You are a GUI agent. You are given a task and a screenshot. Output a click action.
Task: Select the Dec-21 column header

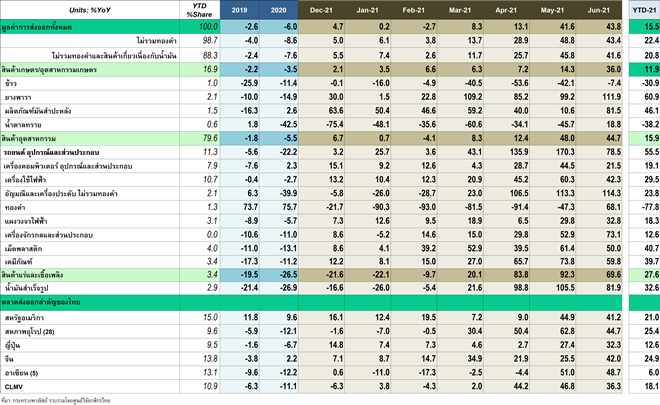point(323,9)
